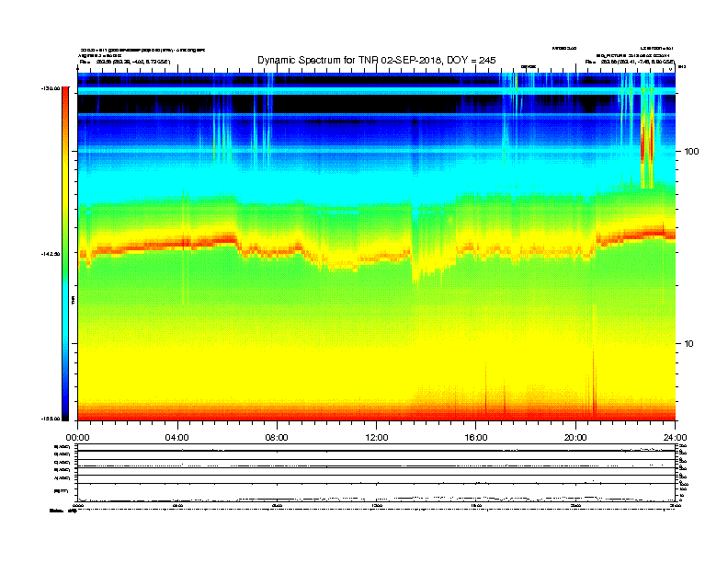Click the 16:00 time axis label
The image size is (728, 563).
(x=476, y=438)
